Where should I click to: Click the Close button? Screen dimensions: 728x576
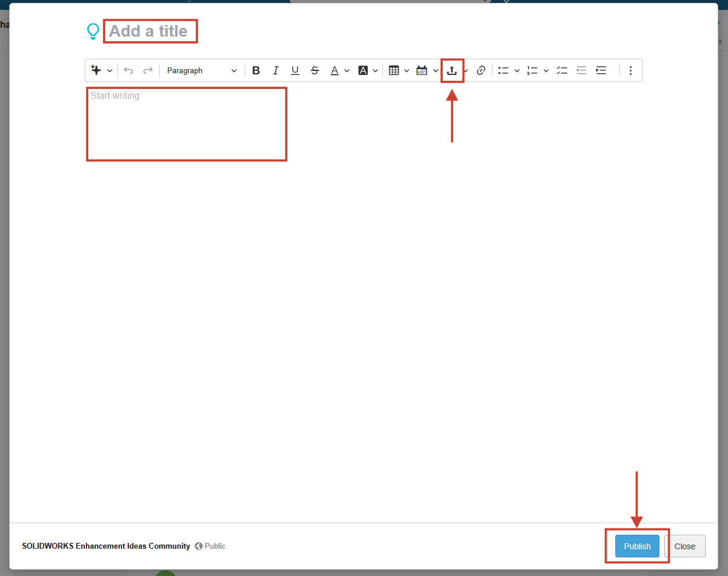(x=685, y=546)
